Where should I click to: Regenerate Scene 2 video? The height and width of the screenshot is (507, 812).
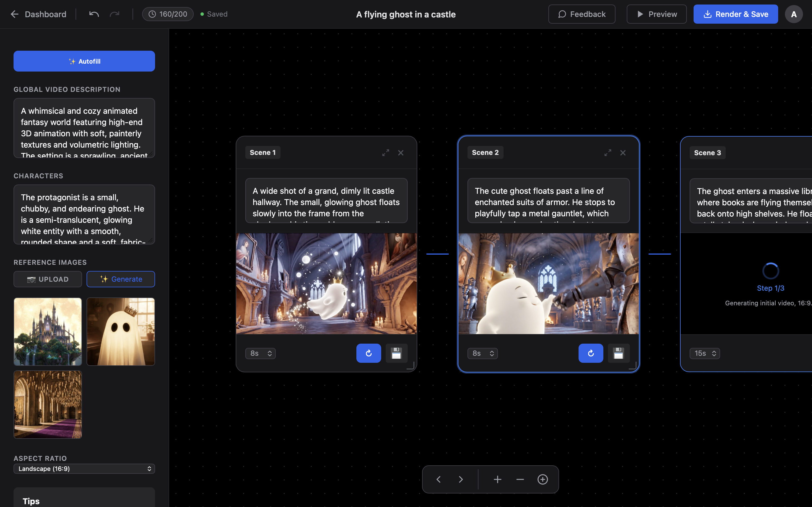point(590,353)
